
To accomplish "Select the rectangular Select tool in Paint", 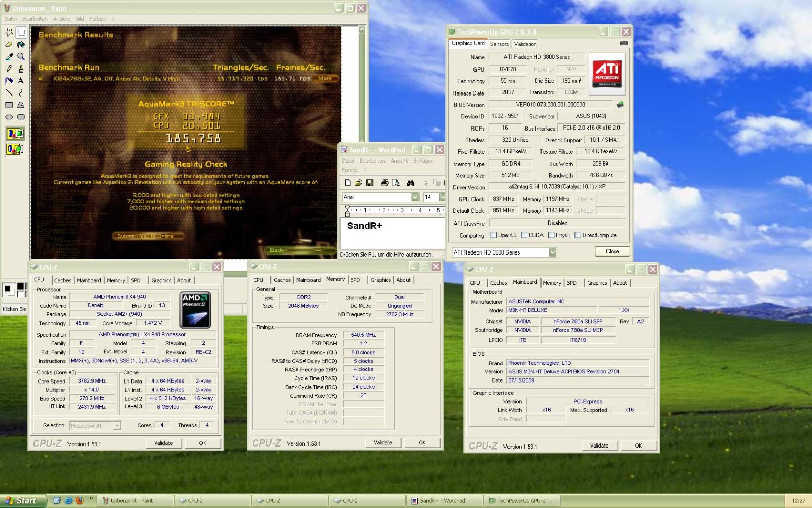I will (x=21, y=33).
